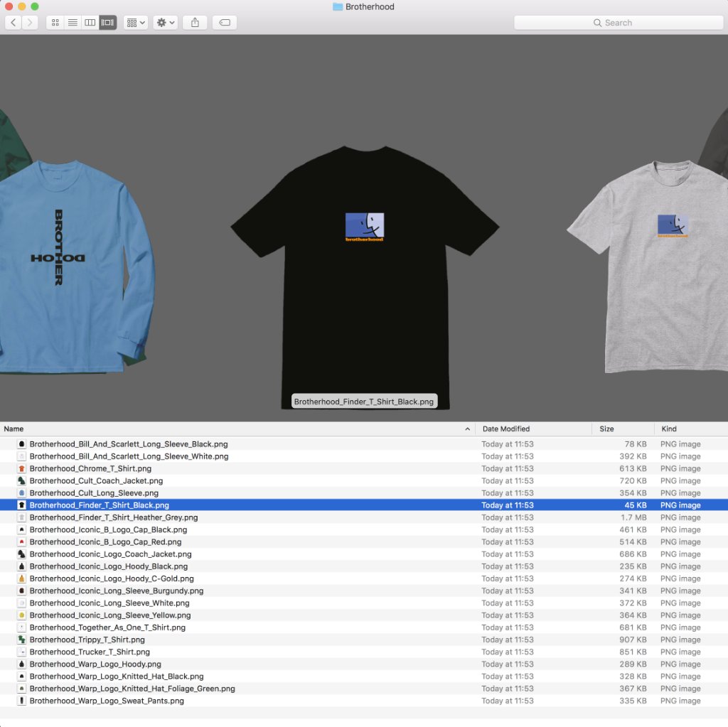Image resolution: width=728 pixels, height=727 pixels.
Task: Click icon of Brotherhood_Finder_T_Shirt_Black.png row
Action: (x=21, y=505)
